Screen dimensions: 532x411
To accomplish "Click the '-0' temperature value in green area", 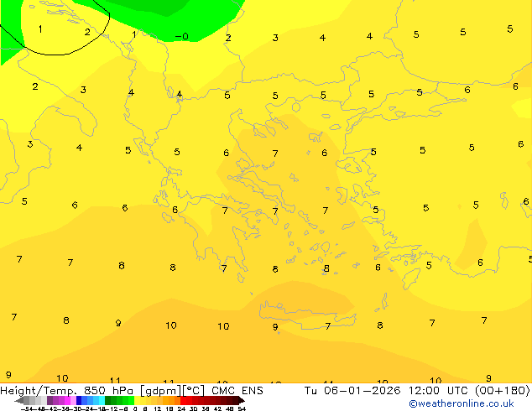I will pyautogui.click(x=182, y=36).
